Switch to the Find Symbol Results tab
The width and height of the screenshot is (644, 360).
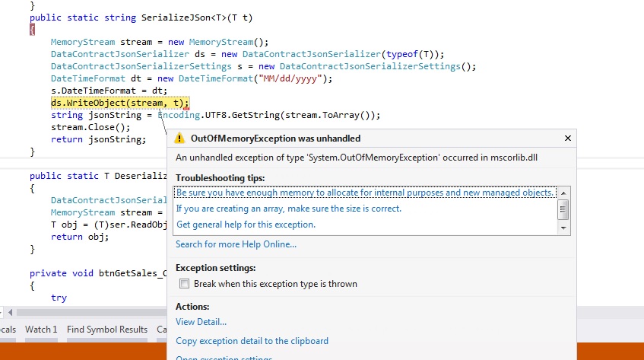pos(107,330)
